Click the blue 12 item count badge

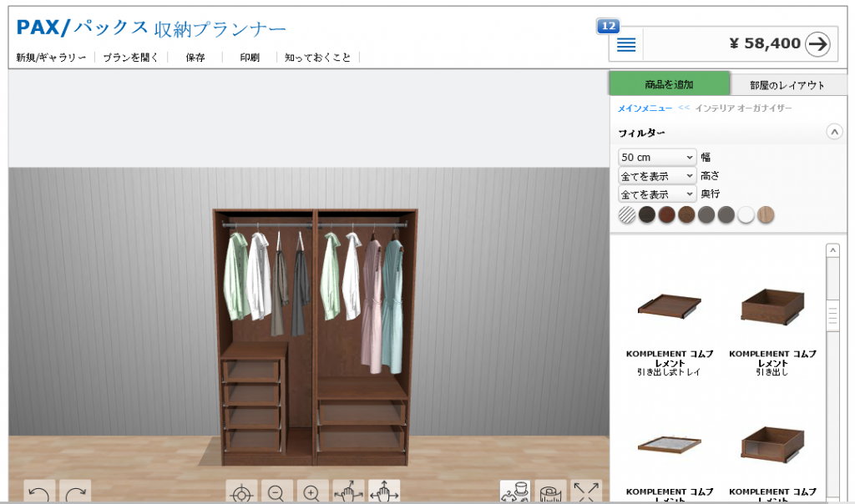pyautogui.click(x=609, y=26)
